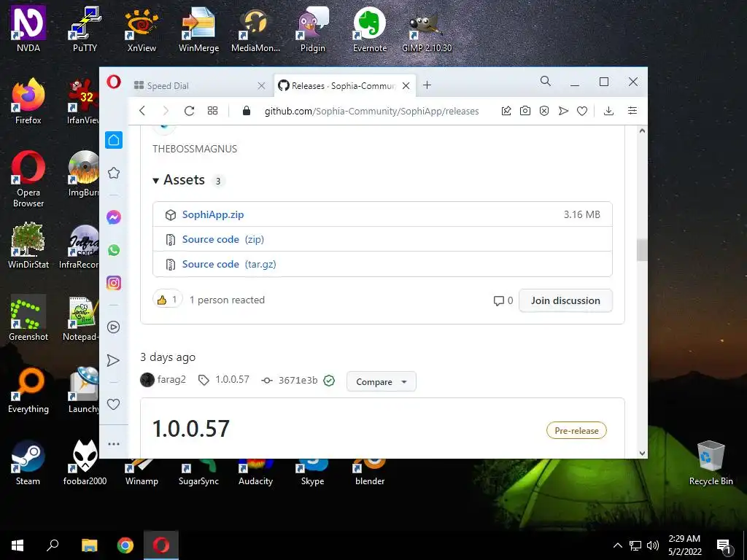
Task: Open NVDA desktop shortcut
Action: 28,29
